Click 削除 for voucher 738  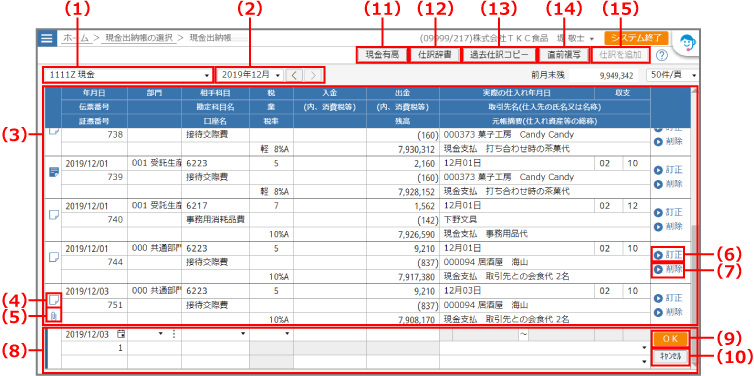(x=668, y=142)
